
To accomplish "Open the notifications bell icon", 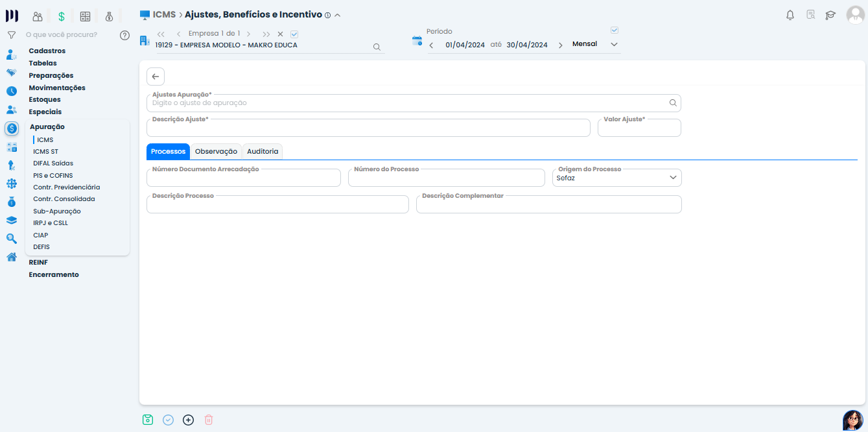I will [x=790, y=15].
